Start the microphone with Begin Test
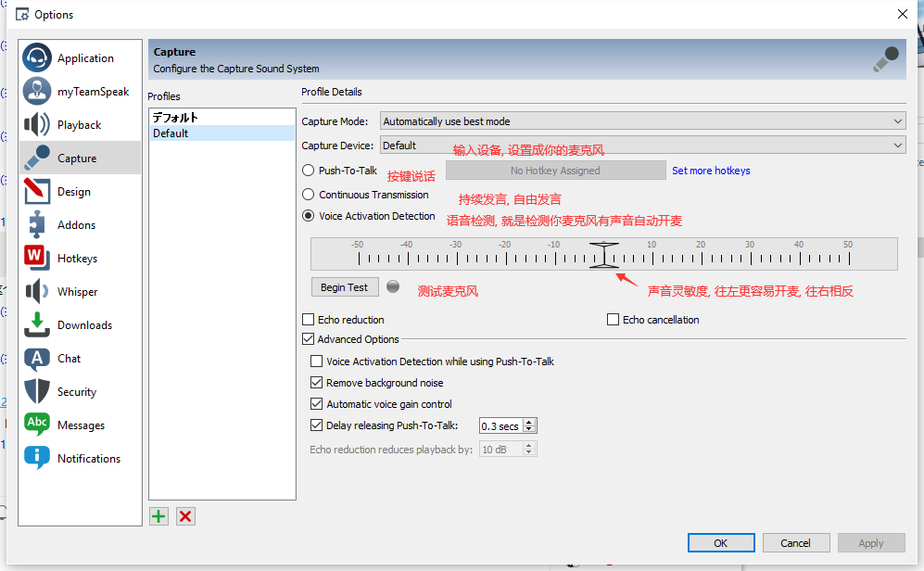This screenshot has height=571, width=924. coord(345,287)
